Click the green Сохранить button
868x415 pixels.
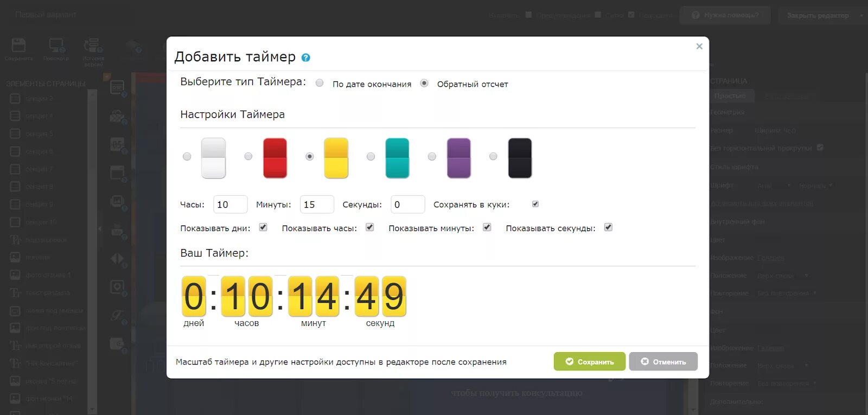pos(590,361)
